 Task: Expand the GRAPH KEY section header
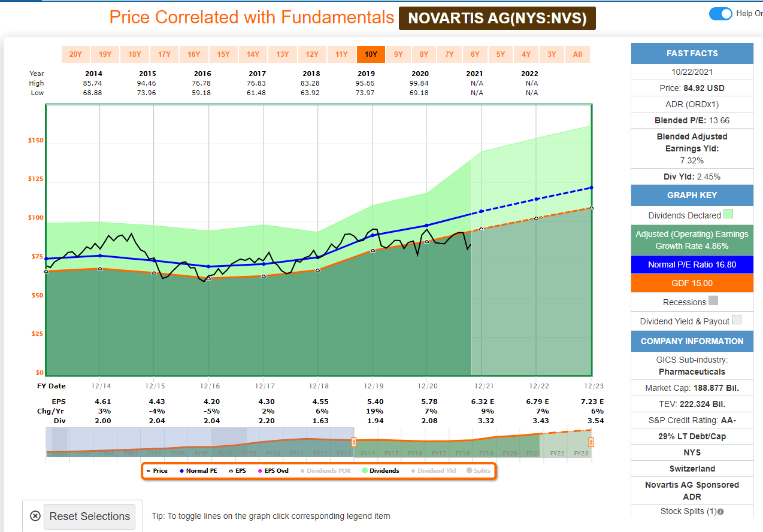pyautogui.click(x=692, y=194)
